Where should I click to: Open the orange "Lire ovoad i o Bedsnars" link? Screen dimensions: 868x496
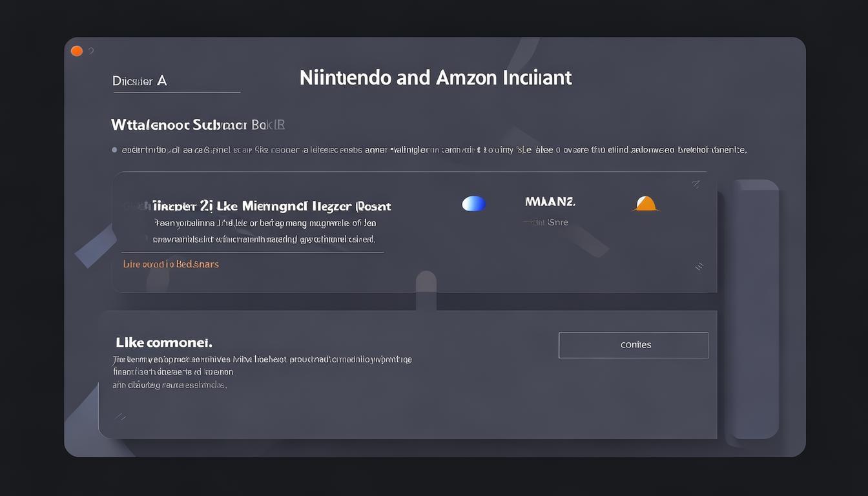[x=171, y=264]
